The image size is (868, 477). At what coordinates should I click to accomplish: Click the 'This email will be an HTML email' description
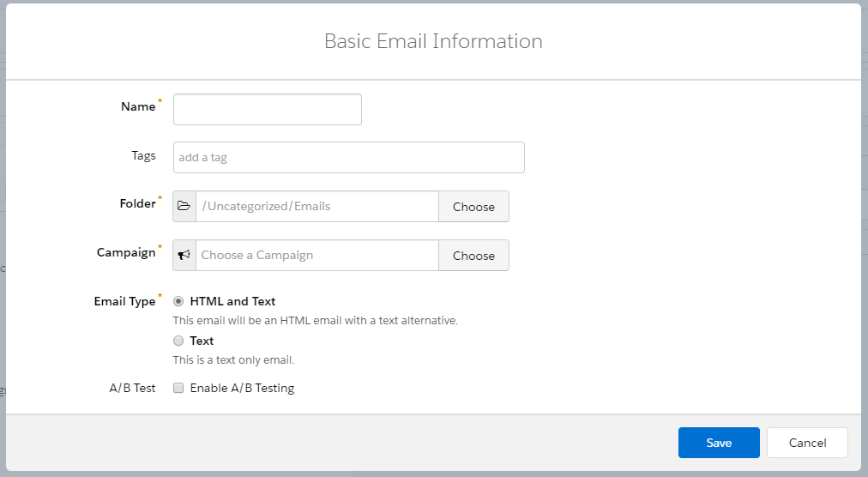point(316,320)
